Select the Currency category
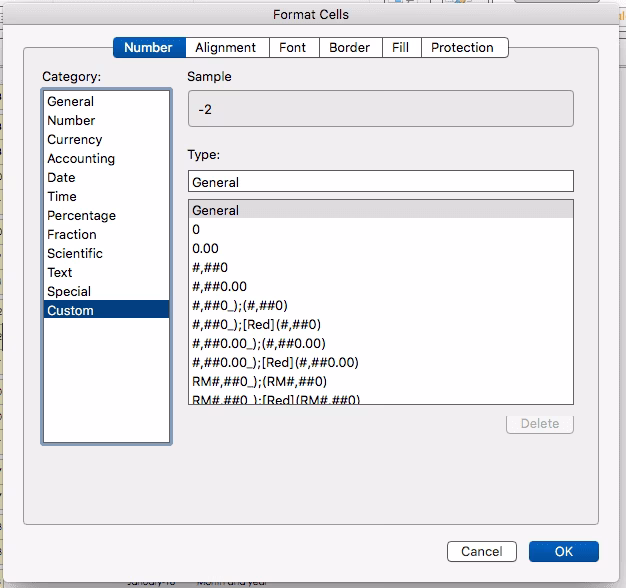 click(x=106, y=139)
